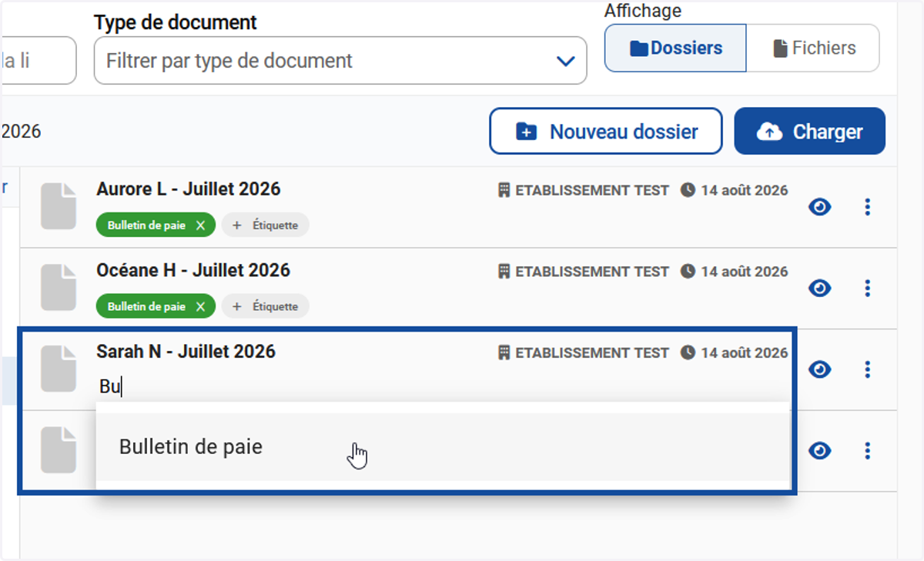The height and width of the screenshot is (561, 924).
Task: Click Océane H file icon
Action: click(x=59, y=288)
